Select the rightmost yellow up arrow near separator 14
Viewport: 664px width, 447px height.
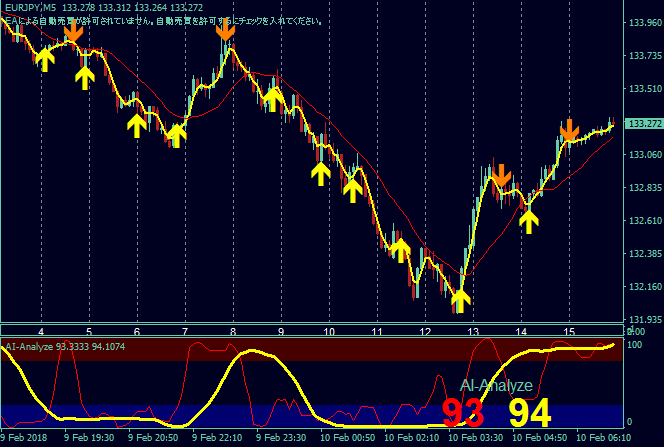[528, 220]
